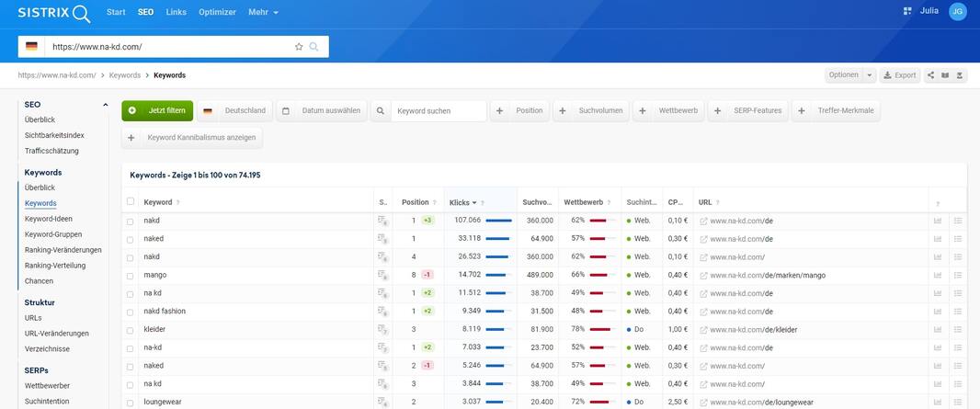Image resolution: width=980 pixels, height=409 pixels.
Task: Open external link icon for de/loungewear URL
Action: coord(704,403)
